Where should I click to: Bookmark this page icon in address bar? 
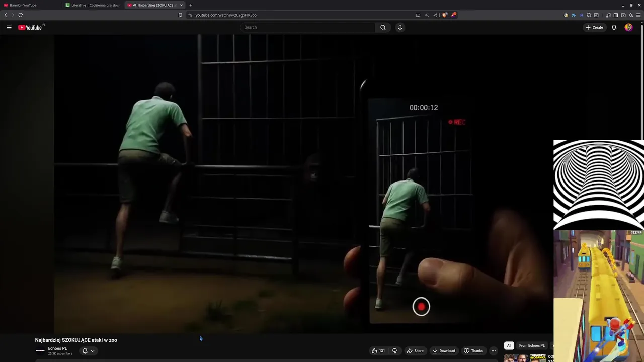coord(180,15)
